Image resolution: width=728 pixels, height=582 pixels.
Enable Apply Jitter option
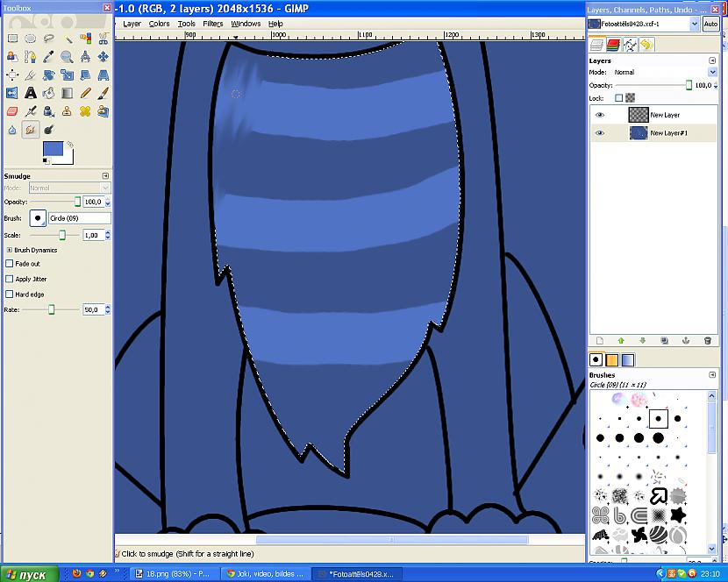pos(9,279)
